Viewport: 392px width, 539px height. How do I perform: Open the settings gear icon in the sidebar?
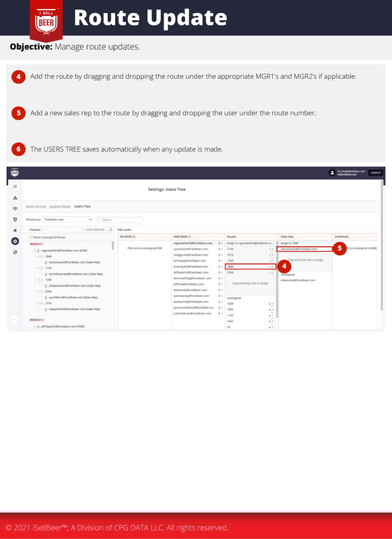[15, 241]
